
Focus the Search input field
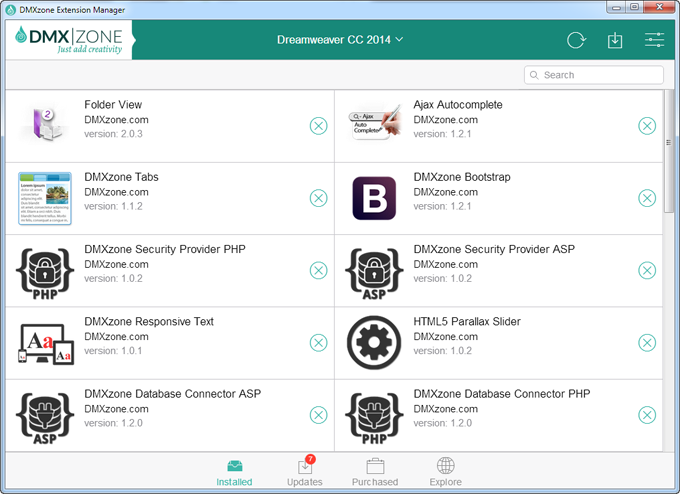[x=594, y=75]
